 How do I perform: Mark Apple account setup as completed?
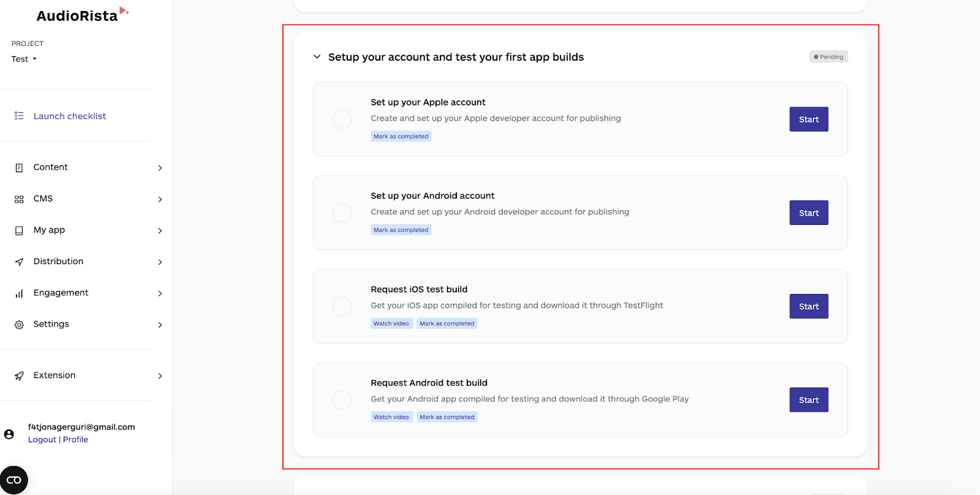[401, 137]
